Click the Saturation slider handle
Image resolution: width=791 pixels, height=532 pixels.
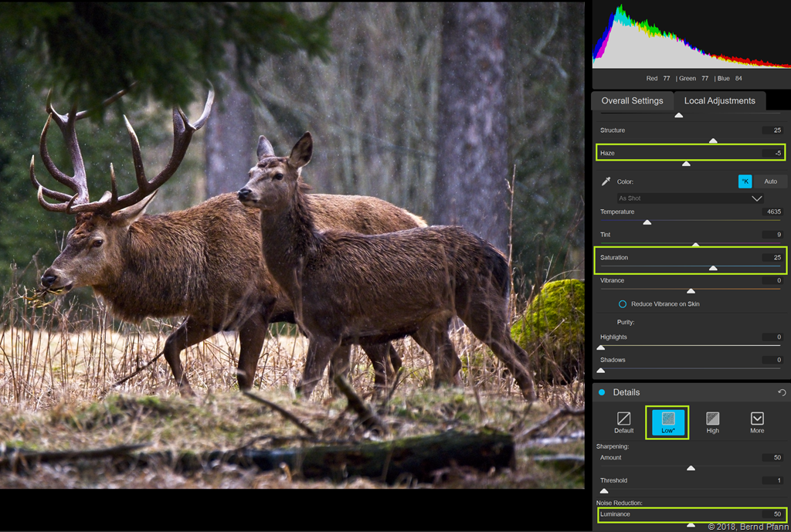pos(713,269)
